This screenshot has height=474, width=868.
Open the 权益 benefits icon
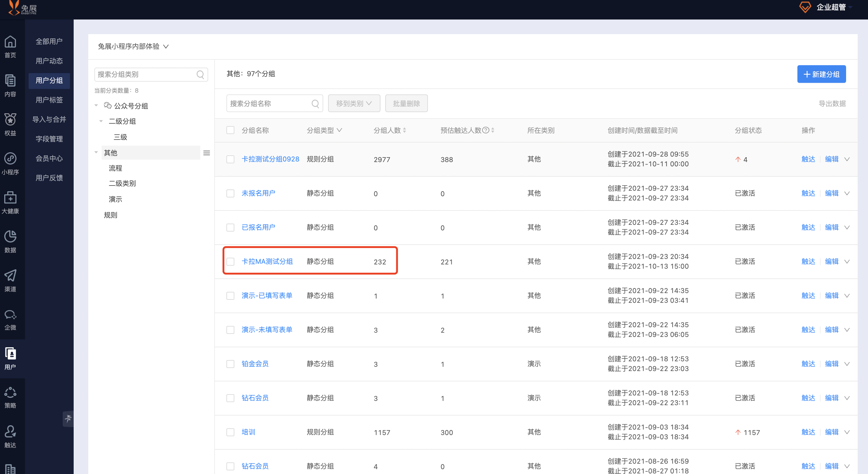(10, 120)
